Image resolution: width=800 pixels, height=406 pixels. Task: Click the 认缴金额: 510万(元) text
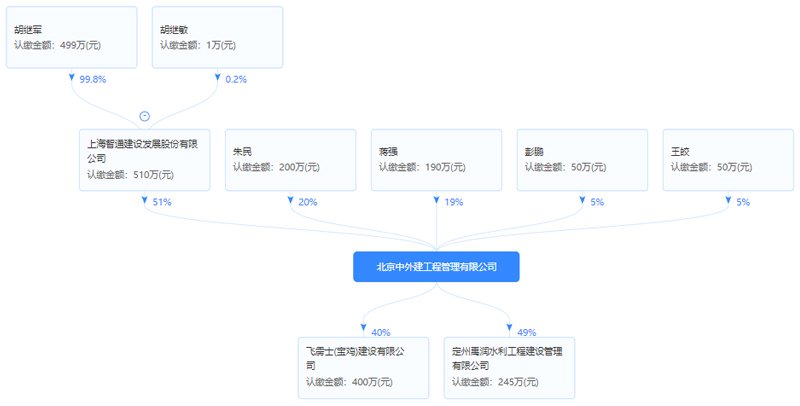[x=130, y=175]
